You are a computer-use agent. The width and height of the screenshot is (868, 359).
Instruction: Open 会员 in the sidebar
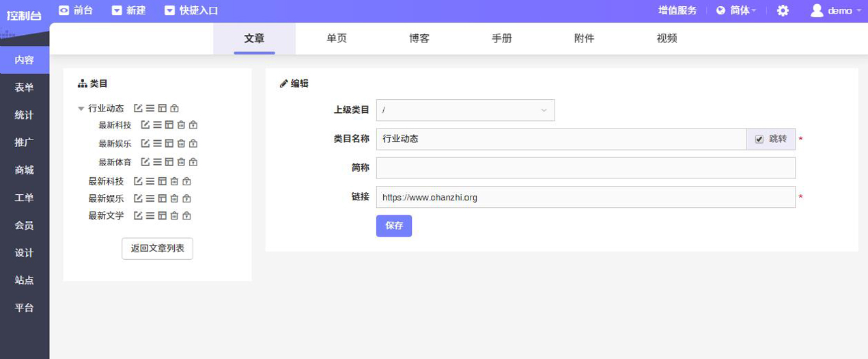[25, 225]
